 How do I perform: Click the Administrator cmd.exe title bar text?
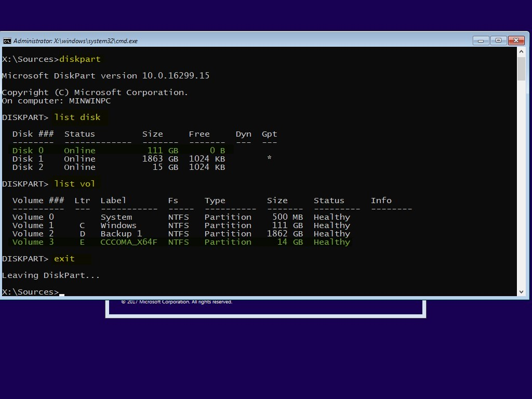click(x=75, y=41)
